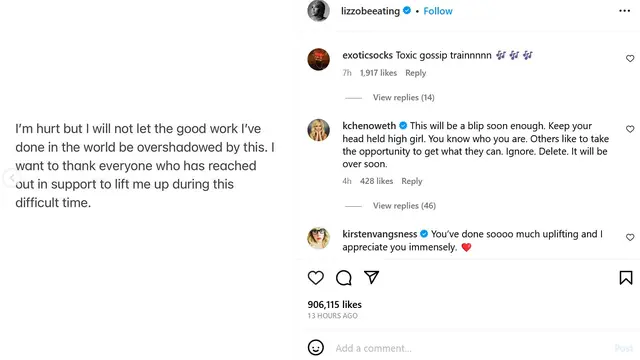640x360 pixels.
Task: Open the three-dot more options menu
Action: coord(624,11)
